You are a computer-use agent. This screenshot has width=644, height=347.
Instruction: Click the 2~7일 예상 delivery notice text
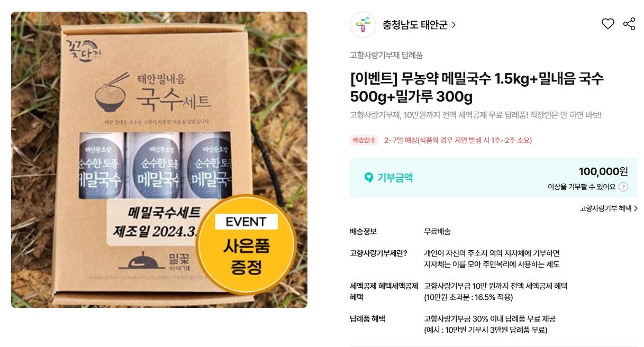click(458, 140)
